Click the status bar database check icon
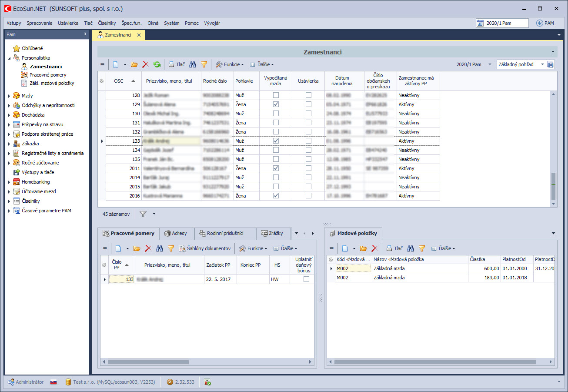The image size is (568, 392). point(208,382)
